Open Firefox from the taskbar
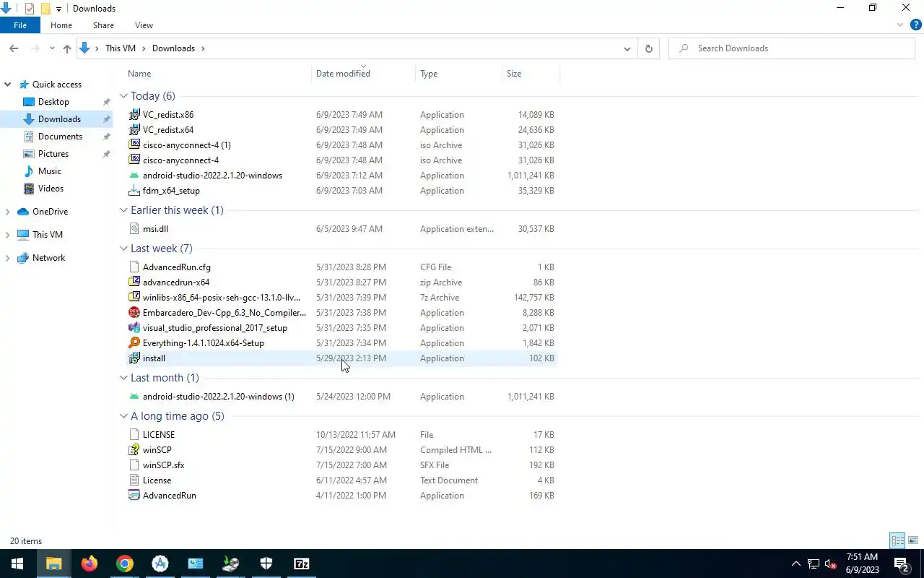Screen dimensions: 924x578 pyautogui.click(x=90, y=564)
